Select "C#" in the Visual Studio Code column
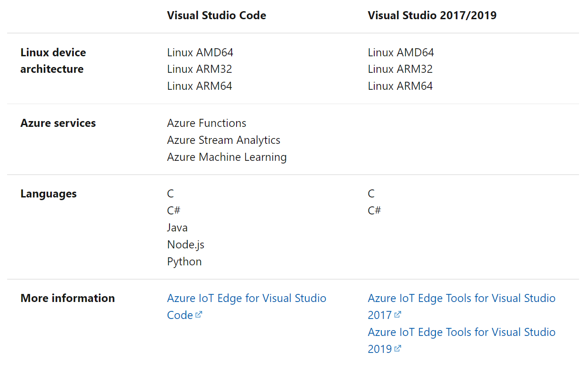The height and width of the screenshot is (369, 588). tap(173, 210)
